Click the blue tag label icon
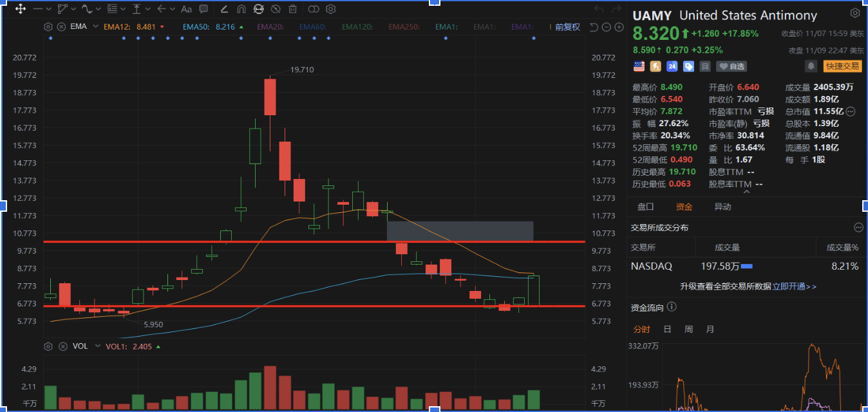The width and height of the screenshot is (868, 412). pos(688,66)
